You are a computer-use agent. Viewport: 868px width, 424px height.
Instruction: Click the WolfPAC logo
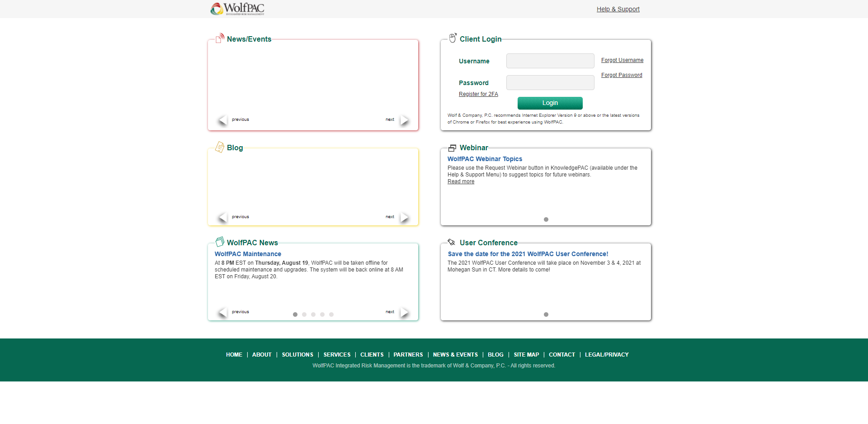click(237, 9)
